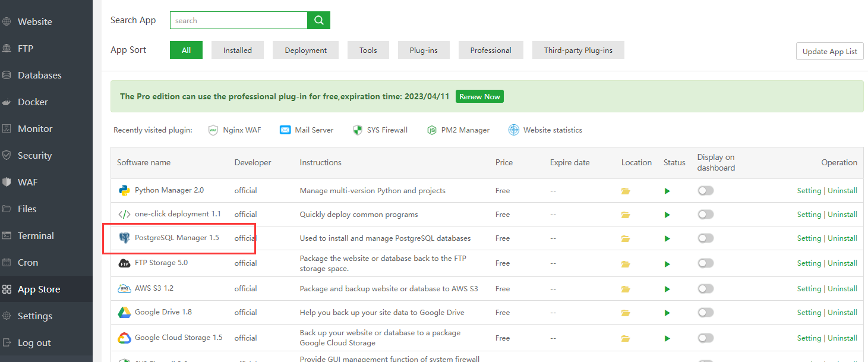Open Website in the sidebar
Screen dimensions: 868x362
coord(46,21)
